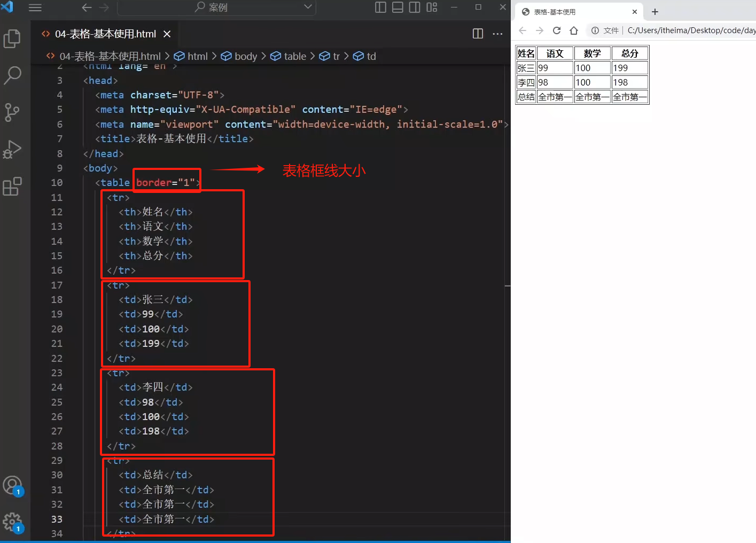Open a new browser tab with the plus button
Screen dimensions: 756x543
[x=655, y=11]
